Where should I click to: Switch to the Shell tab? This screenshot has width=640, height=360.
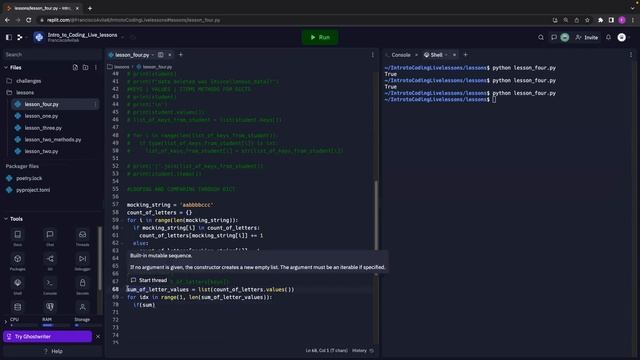click(436, 55)
